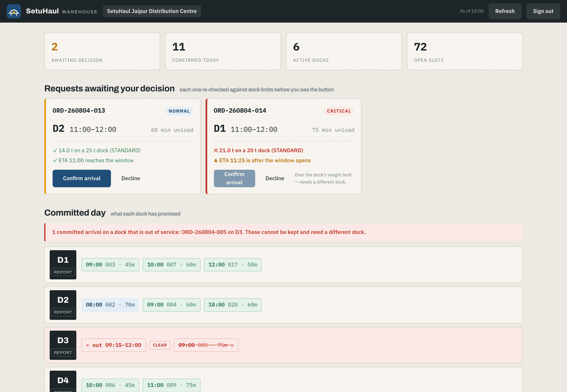Click the As of 10:00 timestamp

click(472, 11)
